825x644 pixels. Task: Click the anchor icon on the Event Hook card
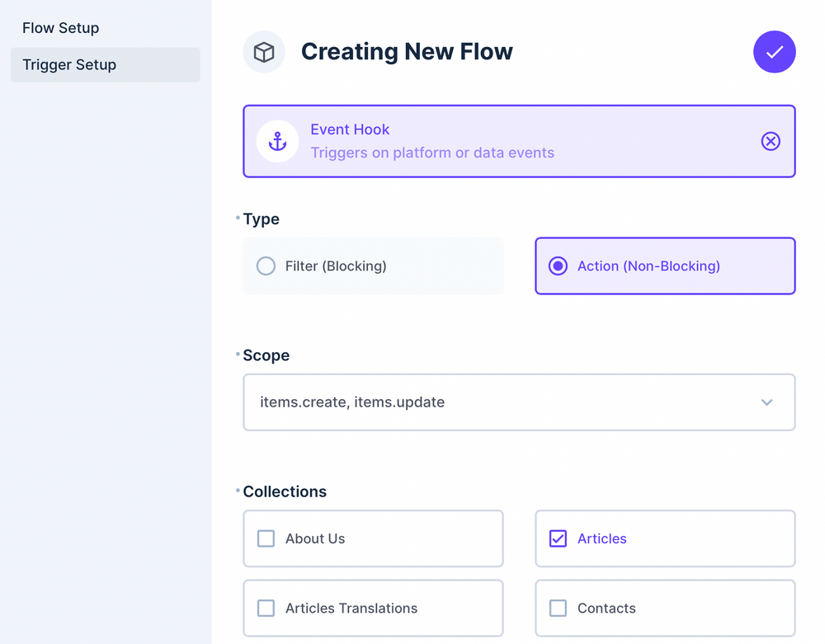pyautogui.click(x=276, y=141)
